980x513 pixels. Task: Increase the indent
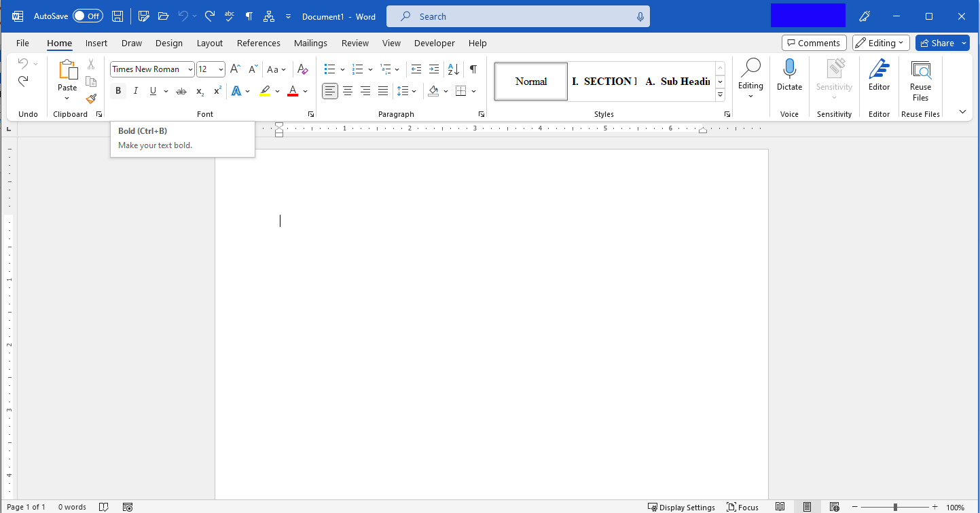(433, 69)
